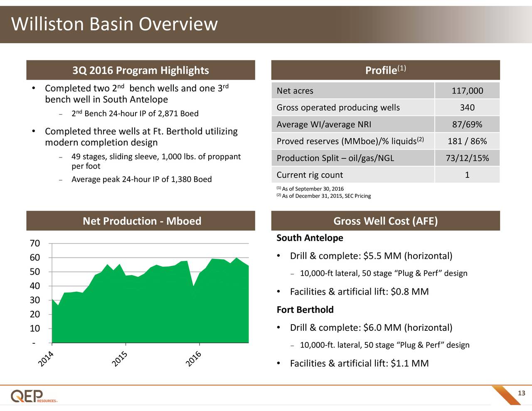Select the Fort Berthold subheading

pyautogui.click(x=305, y=310)
